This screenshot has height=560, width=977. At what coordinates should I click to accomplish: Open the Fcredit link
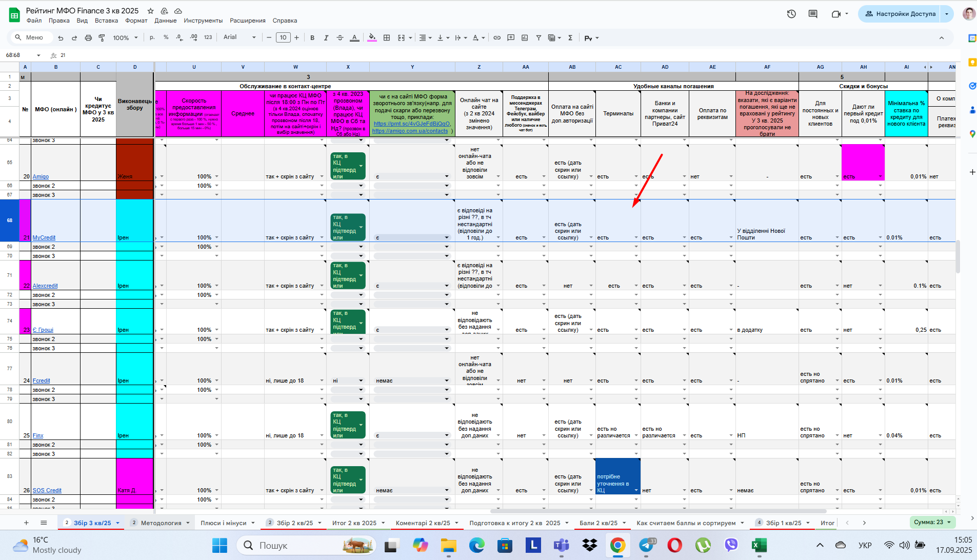[42, 381]
